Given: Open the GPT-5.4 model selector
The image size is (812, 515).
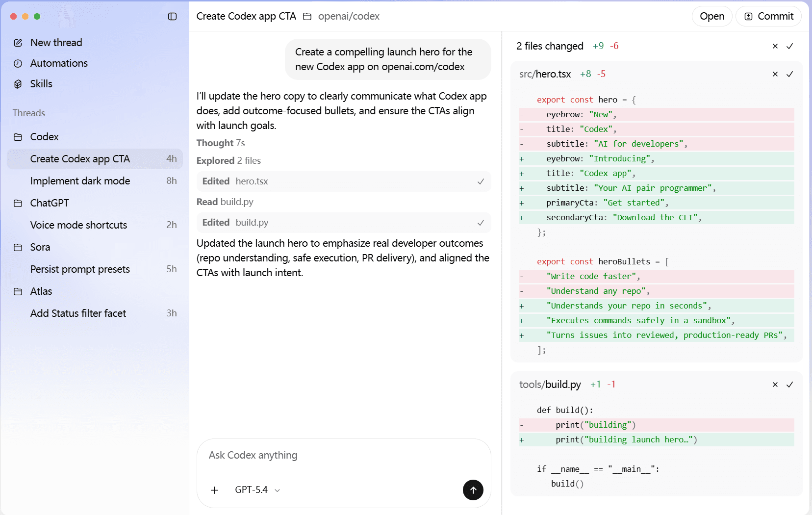Looking at the screenshot, I should click(x=257, y=490).
